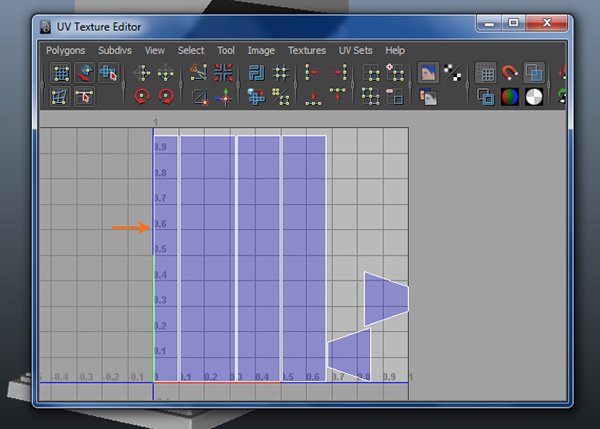Toggle the display image icon
The image size is (600, 429).
428,73
